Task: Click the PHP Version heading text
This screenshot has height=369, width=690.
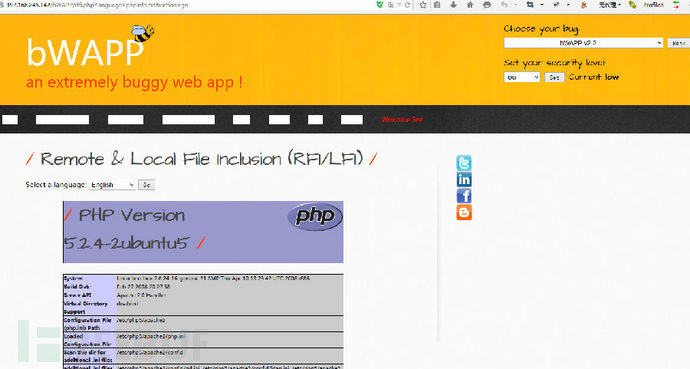Action: point(132,216)
